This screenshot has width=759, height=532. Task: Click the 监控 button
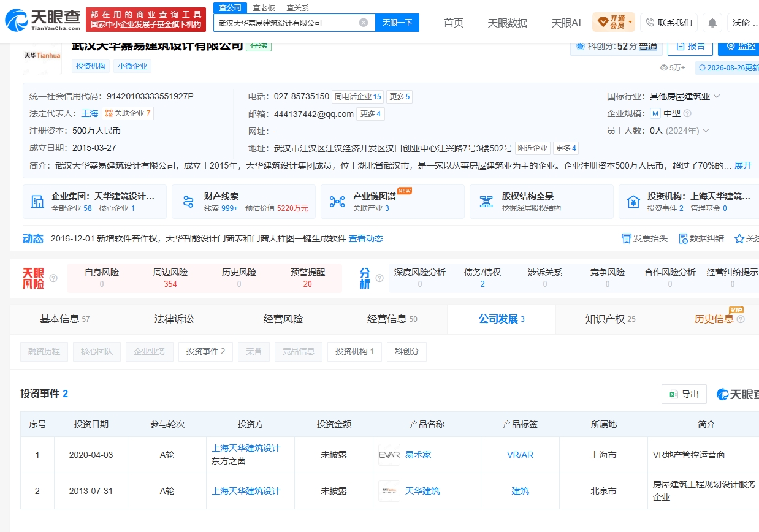tap(740, 46)
